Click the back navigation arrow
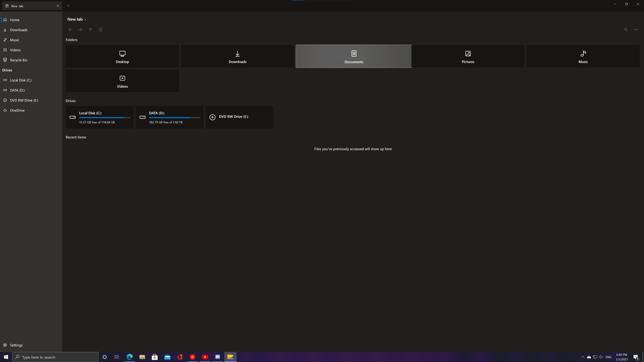The width and height of the screenshot is (644, 362). [x=70, y=30]
